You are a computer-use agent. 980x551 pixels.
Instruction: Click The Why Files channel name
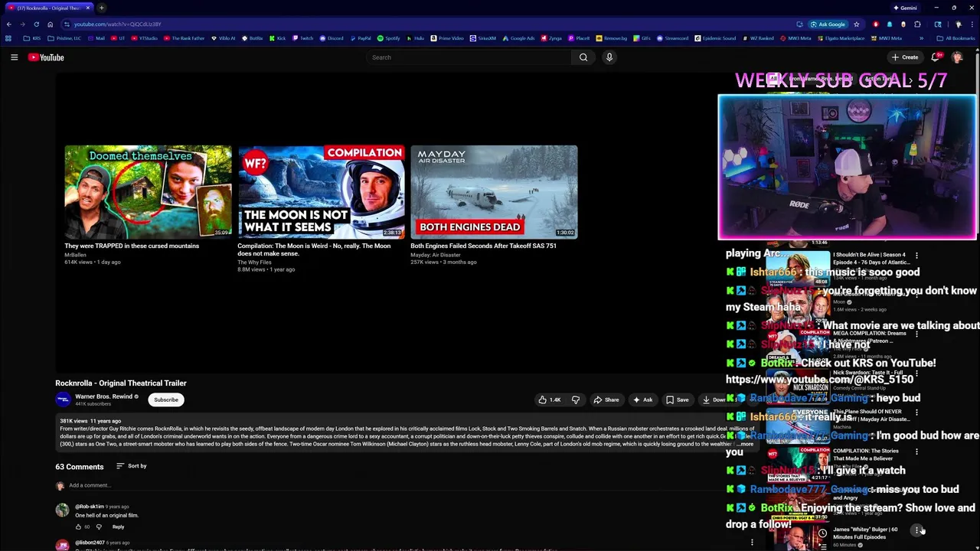point(254,262)
